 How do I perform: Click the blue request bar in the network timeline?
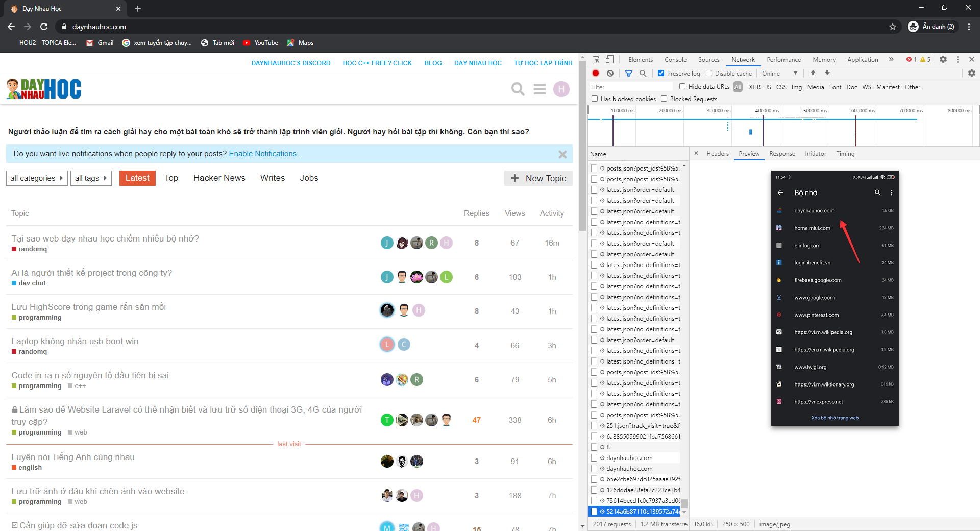coord(750,132)
